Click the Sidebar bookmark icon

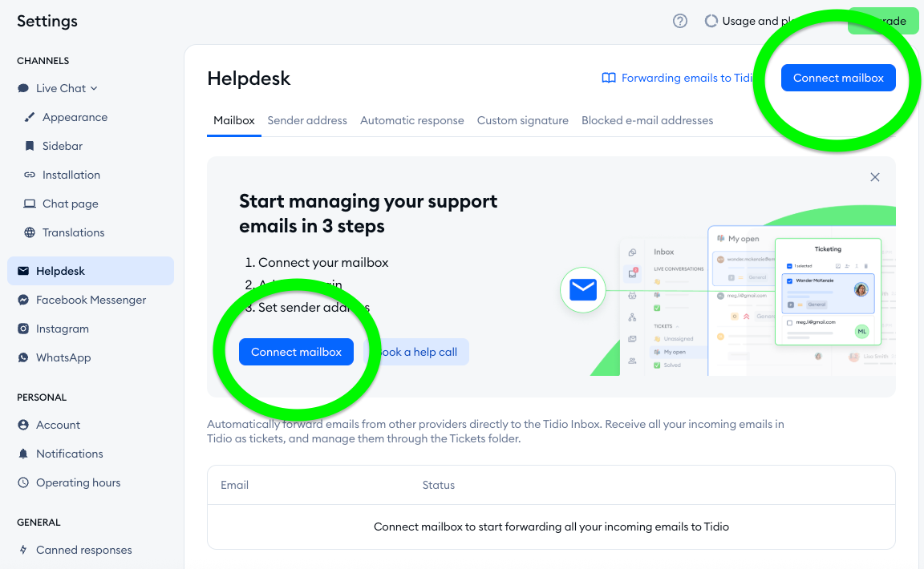click(x=30, y=146)
